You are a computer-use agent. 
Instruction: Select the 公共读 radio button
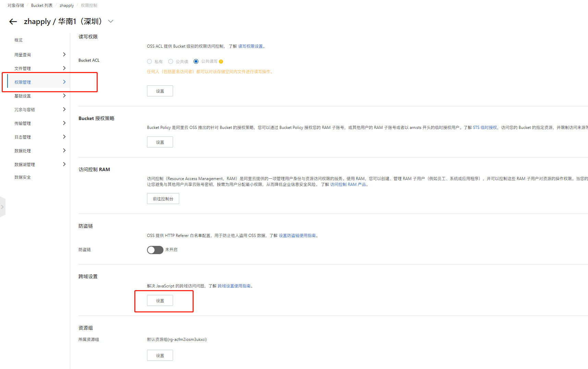[171, 62]
